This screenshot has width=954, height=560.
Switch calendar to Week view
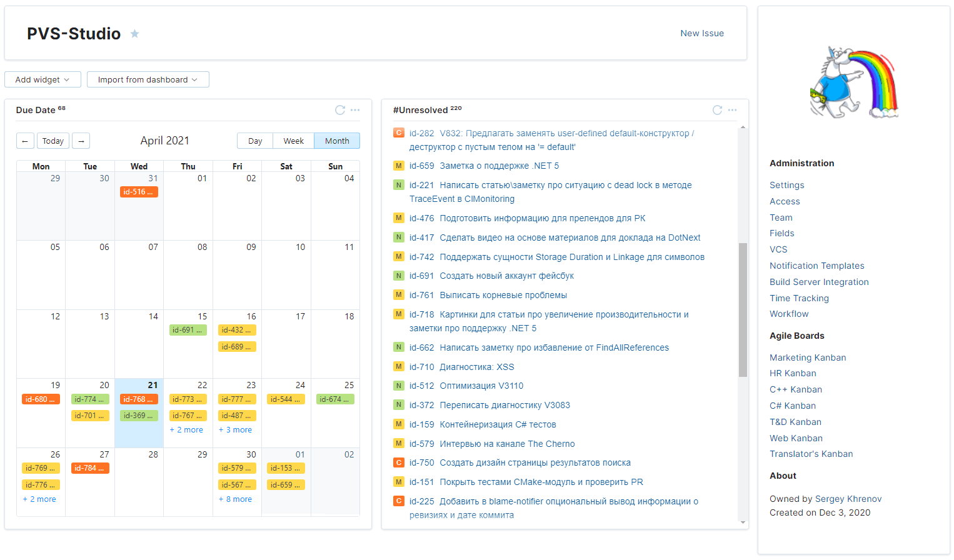(x=293, y=141)
